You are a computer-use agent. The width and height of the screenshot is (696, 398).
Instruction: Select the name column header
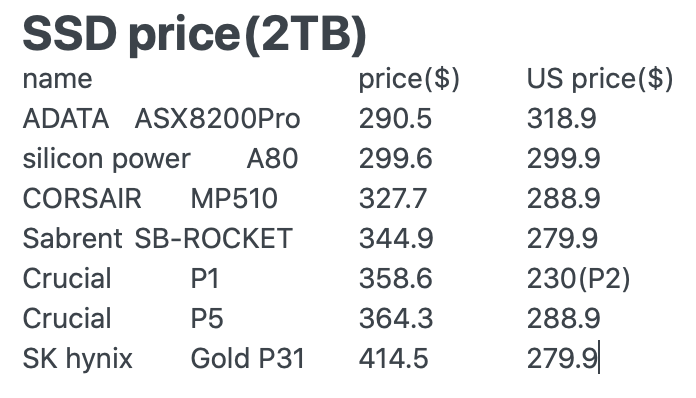coord(58,79)
